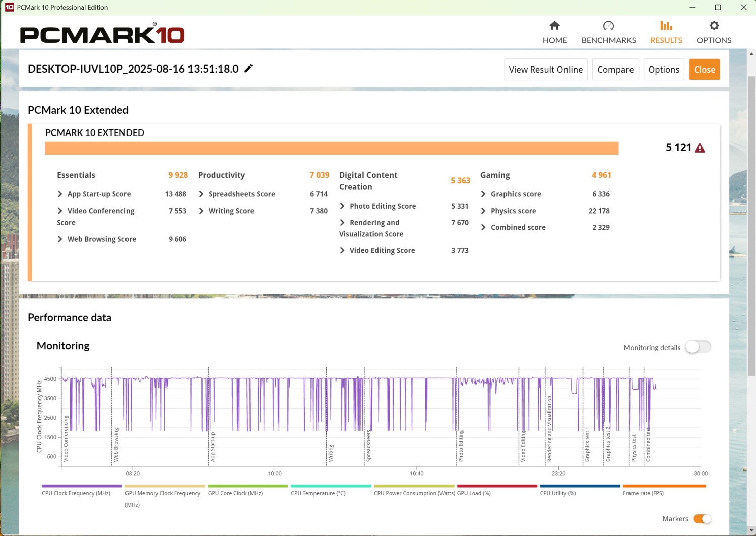This screenshot has width=756, height=536.
Task: Expand Photo Editing Score breakdown
Action: pos(342,206)
